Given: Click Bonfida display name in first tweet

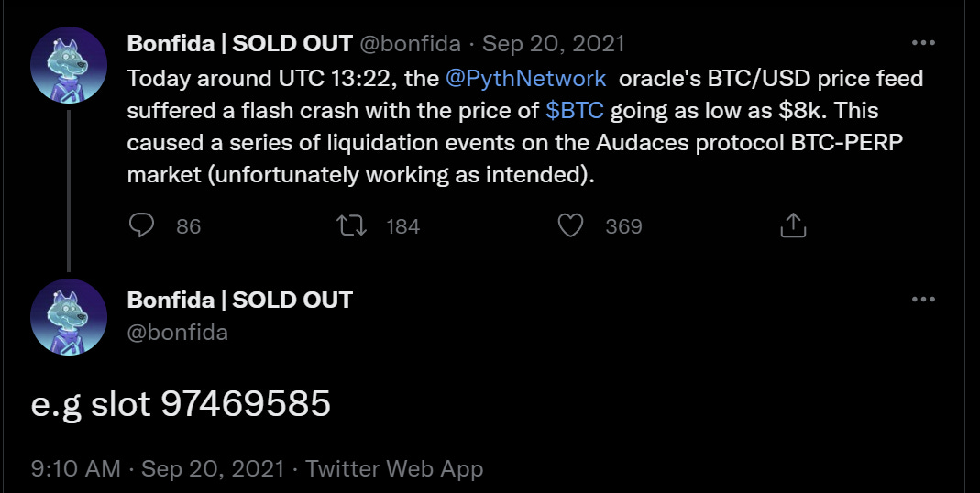Looking at the screenshot, I should [x=239, y=43].
